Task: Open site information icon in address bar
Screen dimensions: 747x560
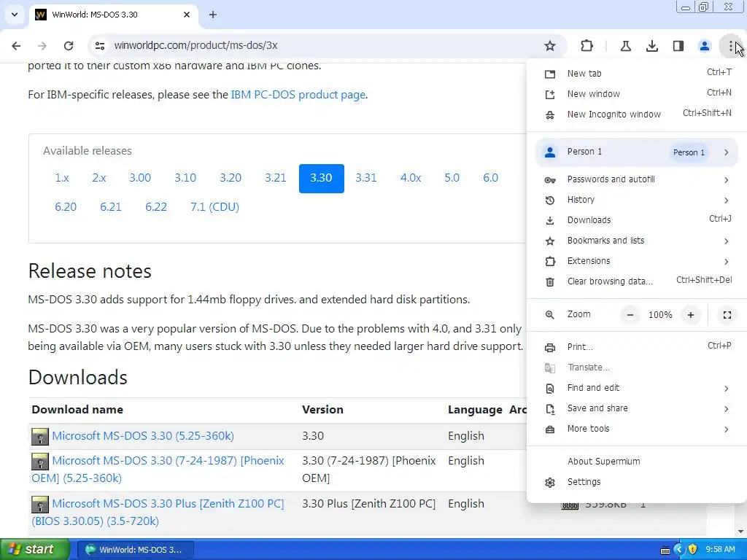Action: [99, 46]
